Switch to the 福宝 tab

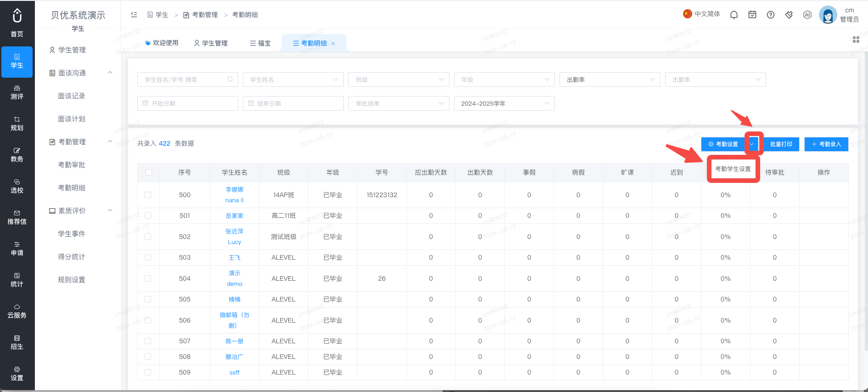[260, 43]
